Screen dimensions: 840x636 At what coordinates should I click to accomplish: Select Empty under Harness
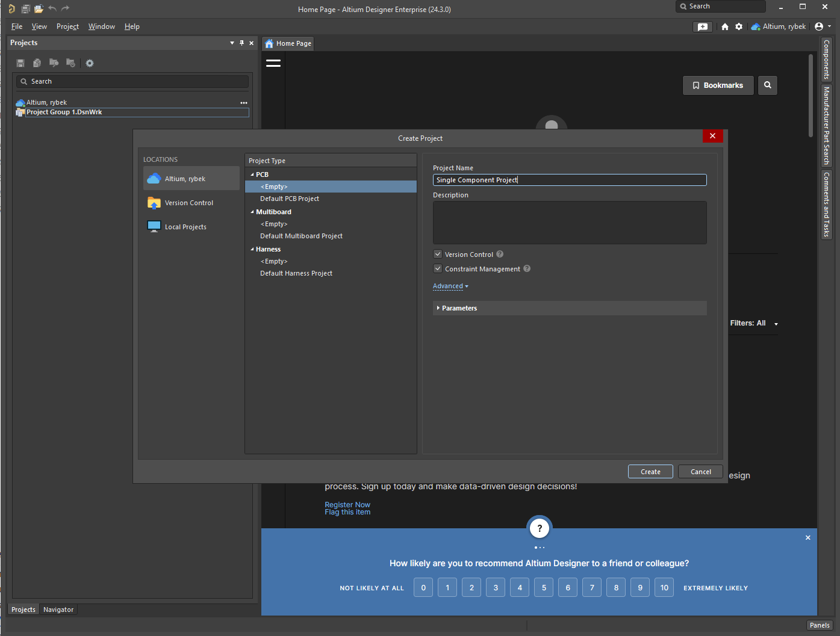click(x=331, y=261)
